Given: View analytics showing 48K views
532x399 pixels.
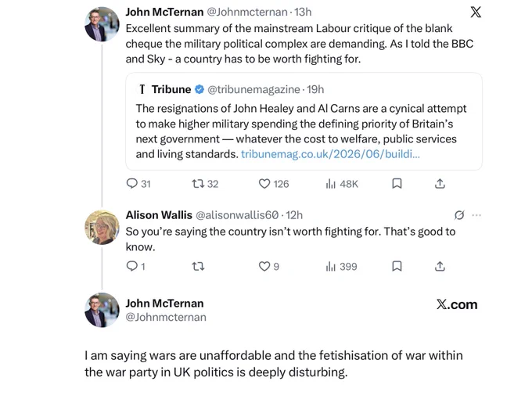Looking at the screenshot, I should 342,184.
